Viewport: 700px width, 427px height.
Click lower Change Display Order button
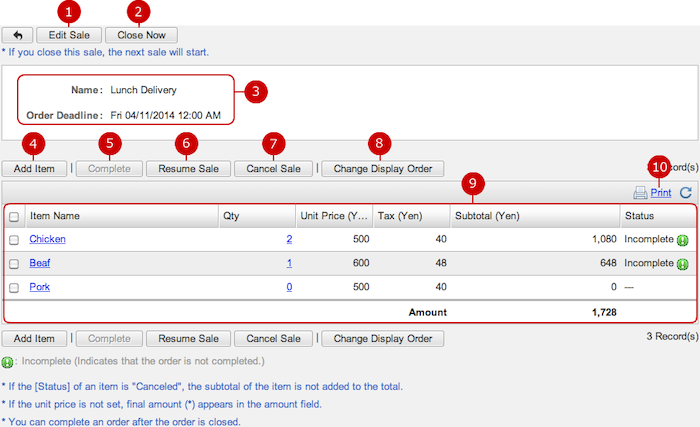383,339
